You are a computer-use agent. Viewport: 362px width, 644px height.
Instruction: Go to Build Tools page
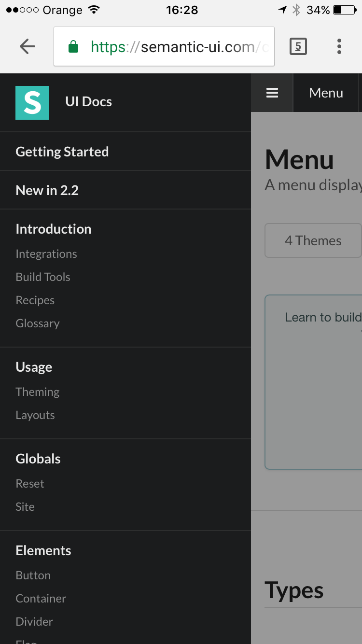click(43, 277)
